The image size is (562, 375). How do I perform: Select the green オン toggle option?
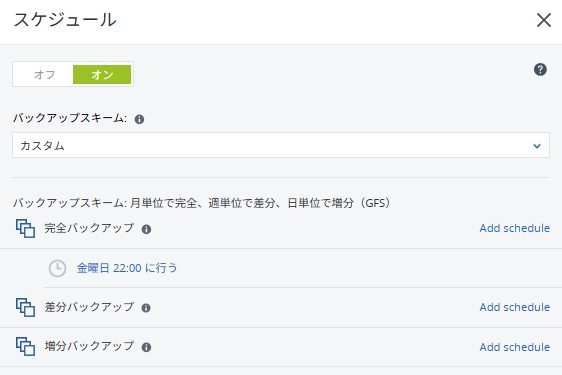pyautogui.click(x=102, y=75)
